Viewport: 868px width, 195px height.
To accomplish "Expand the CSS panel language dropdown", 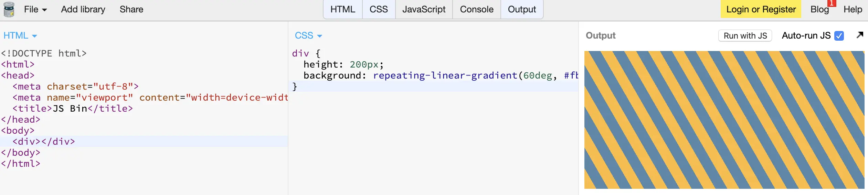I will (x=308, y=35).
